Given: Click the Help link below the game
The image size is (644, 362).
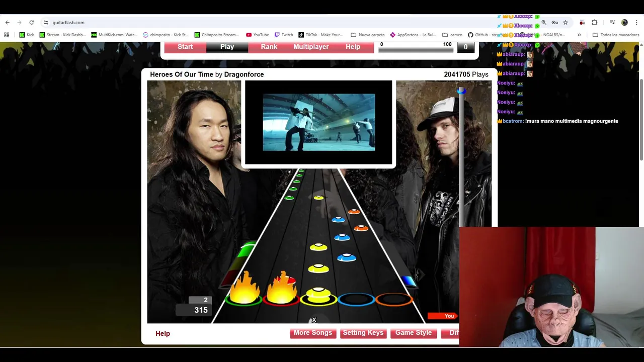Looking at the screenshot, I should 163,333.
